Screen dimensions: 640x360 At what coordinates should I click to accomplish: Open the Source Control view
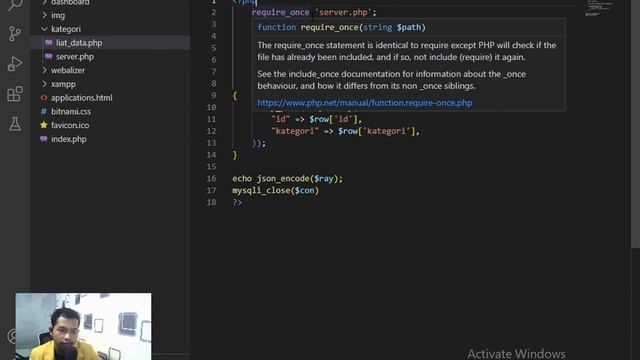(x=15, y=33)
